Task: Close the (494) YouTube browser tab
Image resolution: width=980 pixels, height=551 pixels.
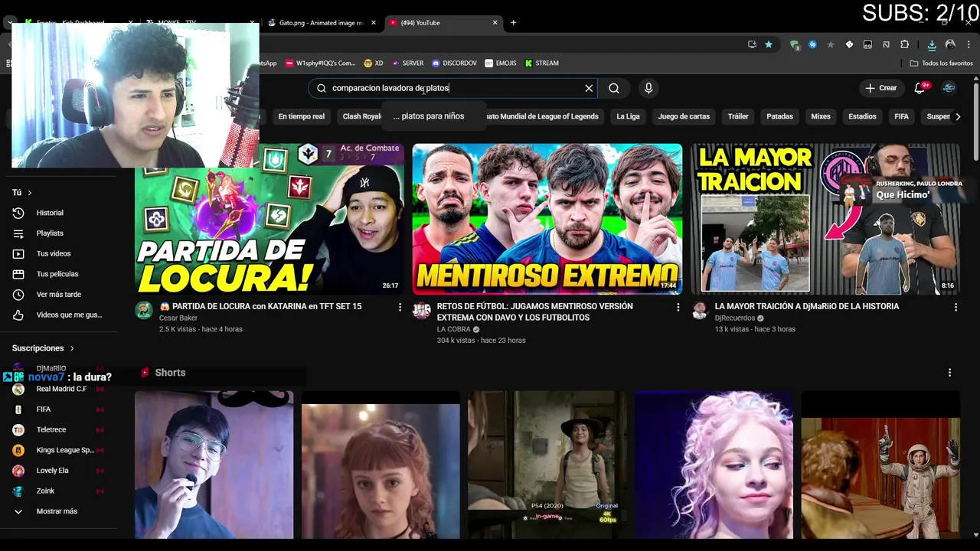Action: (495, 23)
